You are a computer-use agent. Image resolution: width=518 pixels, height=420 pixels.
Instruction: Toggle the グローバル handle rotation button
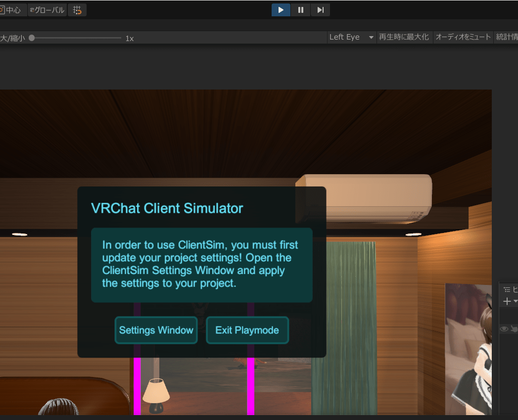(x=47, y=10)
